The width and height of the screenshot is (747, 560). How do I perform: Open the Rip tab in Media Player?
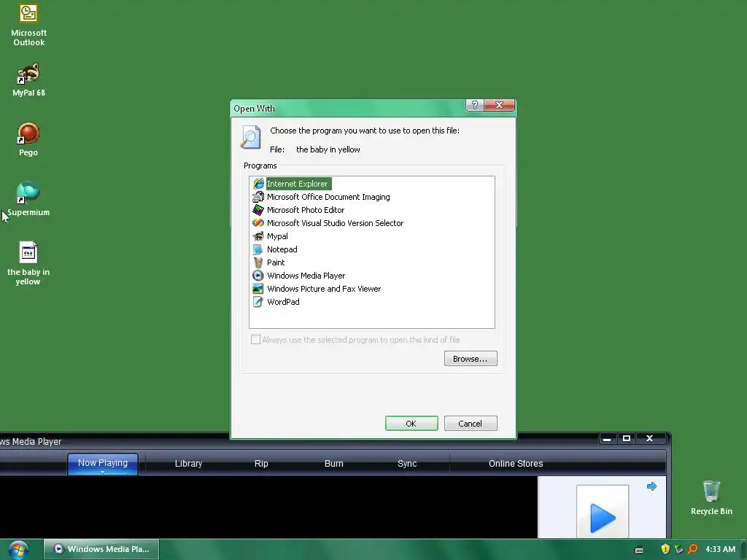coord(261,463)
